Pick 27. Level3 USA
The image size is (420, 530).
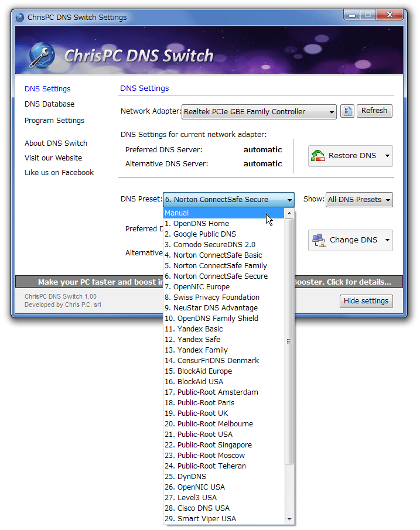point(224,498)
